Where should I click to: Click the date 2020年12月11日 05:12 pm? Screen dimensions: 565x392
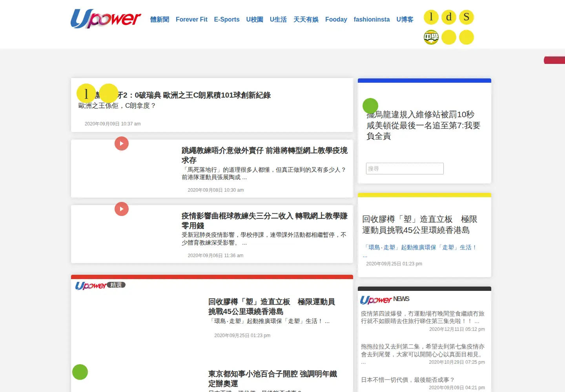pos(457,329)
